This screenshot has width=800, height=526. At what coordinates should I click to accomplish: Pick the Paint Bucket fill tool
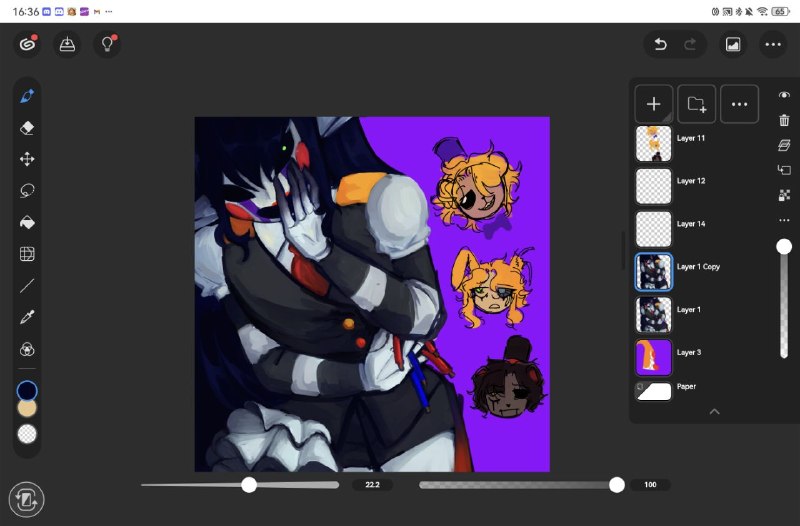[27, 222]
